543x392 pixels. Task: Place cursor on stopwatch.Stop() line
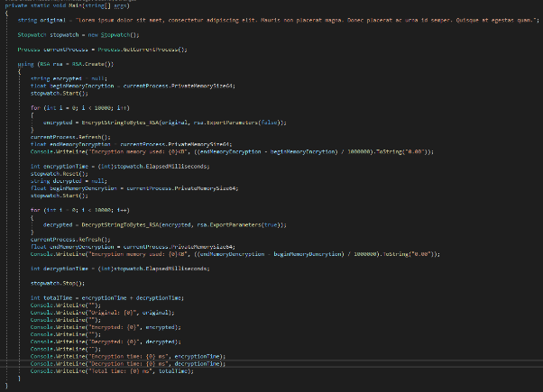pos(58,283)
